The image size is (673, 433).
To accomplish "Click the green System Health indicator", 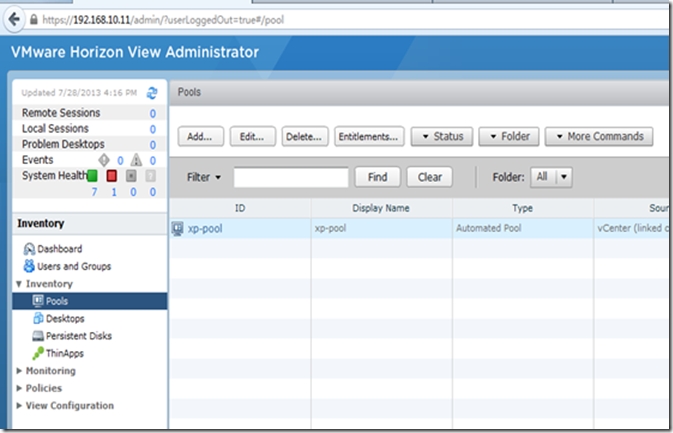I will point(92,176).
